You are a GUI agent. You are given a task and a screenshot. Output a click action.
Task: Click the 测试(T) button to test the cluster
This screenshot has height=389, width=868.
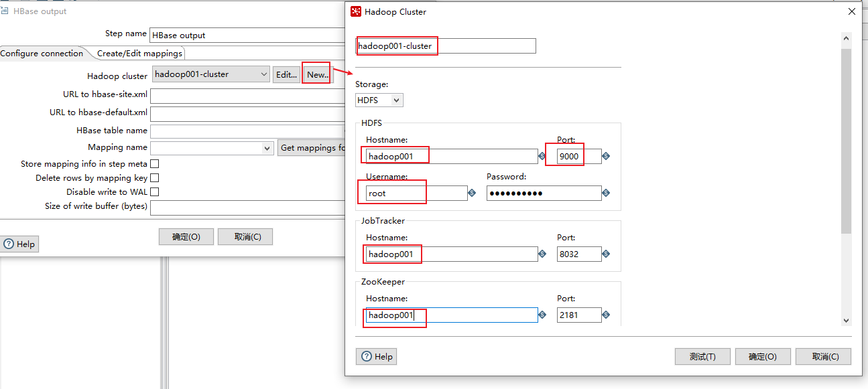pyautogui.click(x=702, y=356)
